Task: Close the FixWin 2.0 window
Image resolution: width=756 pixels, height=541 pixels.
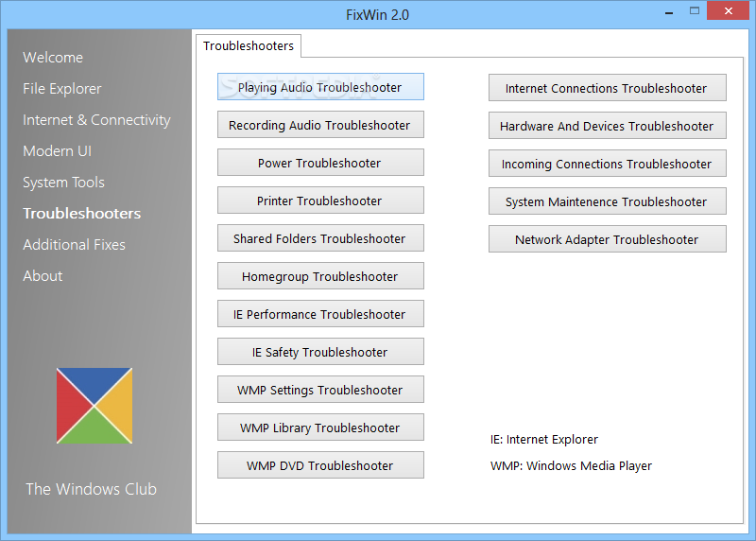Action: click(728, 10)
